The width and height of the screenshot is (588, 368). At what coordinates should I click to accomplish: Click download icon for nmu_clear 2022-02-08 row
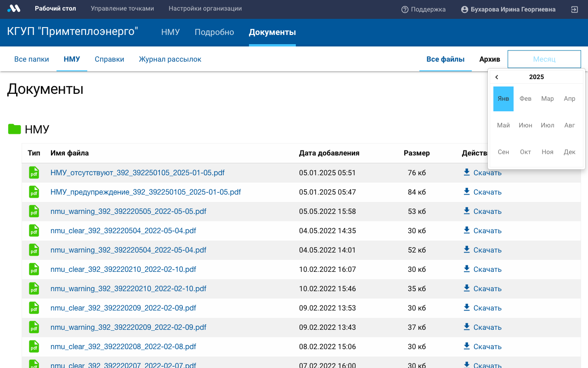[467, 346]
